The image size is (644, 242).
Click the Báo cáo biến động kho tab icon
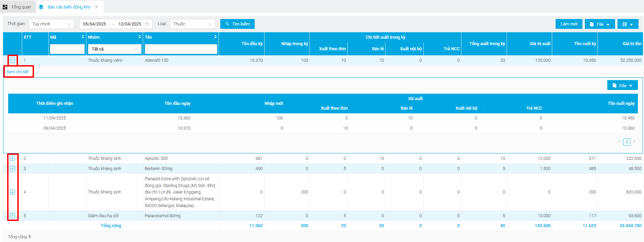41,7
